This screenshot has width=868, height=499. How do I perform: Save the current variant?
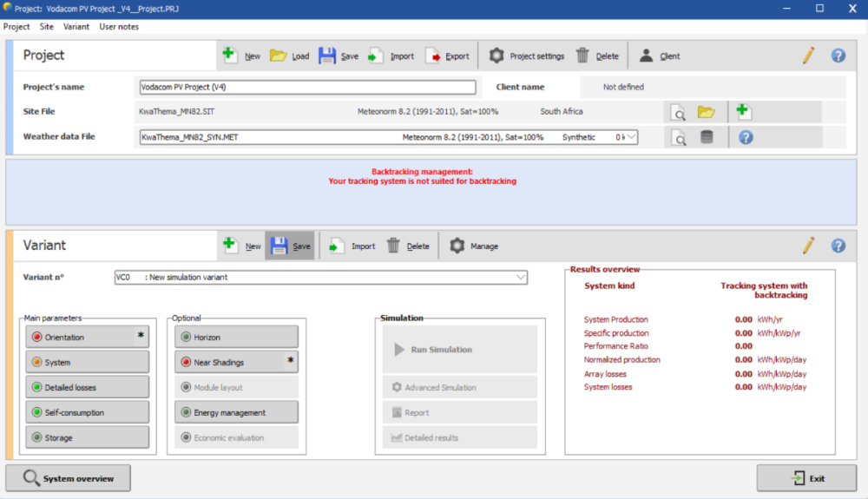click(x=291, y=246)
